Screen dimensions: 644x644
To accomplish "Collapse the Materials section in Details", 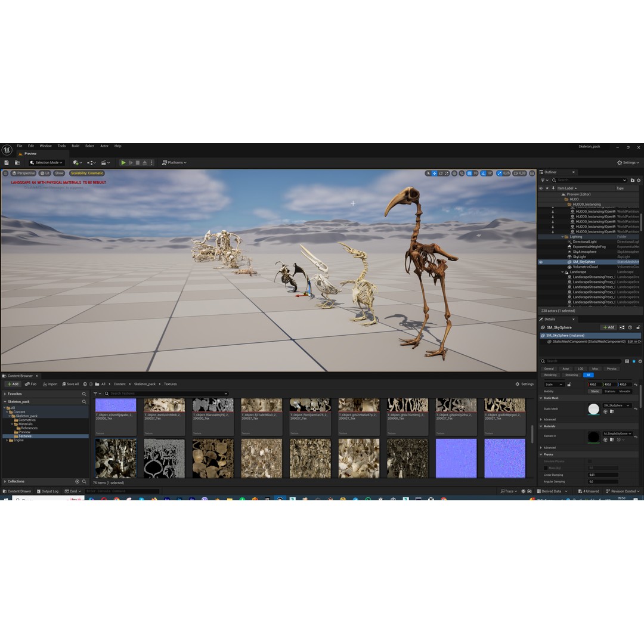I will coord(541,426).
